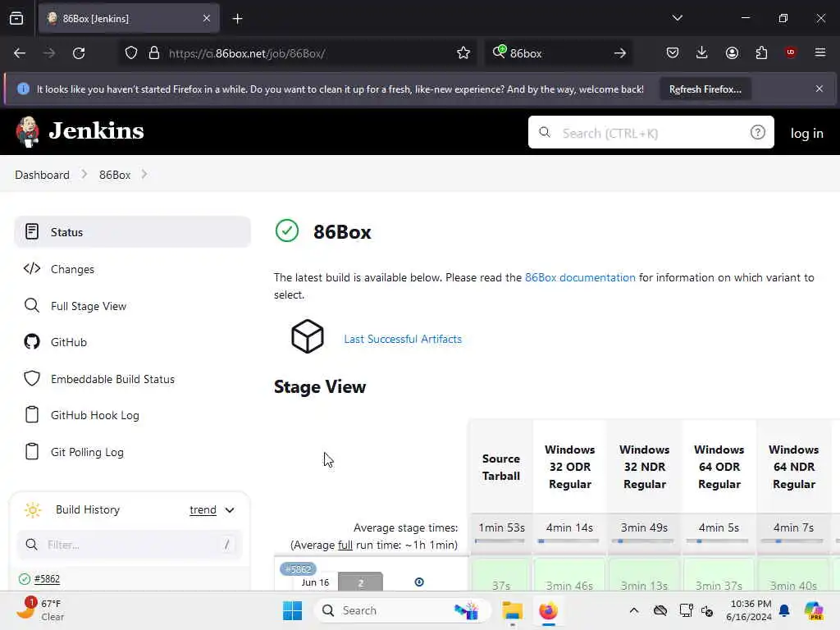Go to Dashboard breadcrumb

(43, 175)
